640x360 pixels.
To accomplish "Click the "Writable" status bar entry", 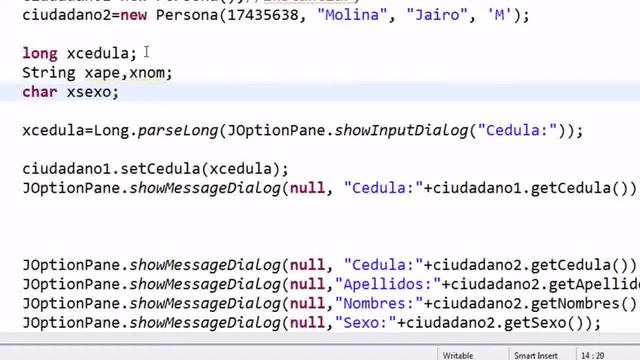I will pos(458,356).
